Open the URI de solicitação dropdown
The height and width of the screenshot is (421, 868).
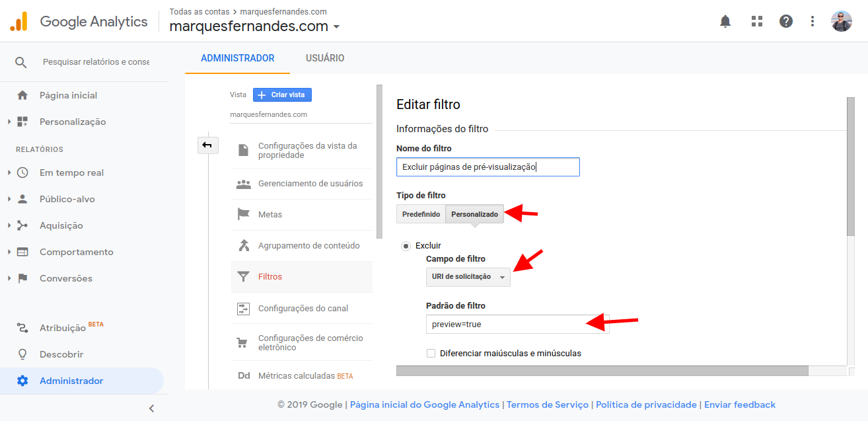[x=468, y=277]
